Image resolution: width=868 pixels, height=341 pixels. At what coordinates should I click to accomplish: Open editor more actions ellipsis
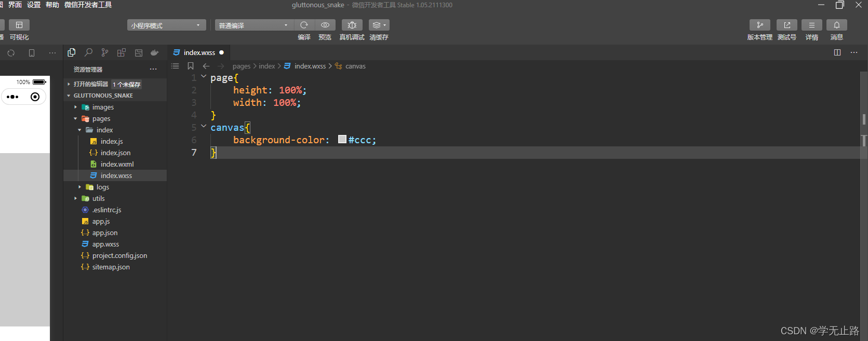[x=854, y=52]
